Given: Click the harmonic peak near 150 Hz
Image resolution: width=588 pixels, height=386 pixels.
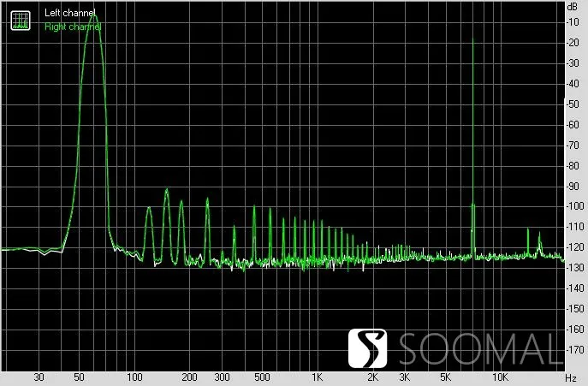Looking at the screenshot, I should tap(167, 192).
